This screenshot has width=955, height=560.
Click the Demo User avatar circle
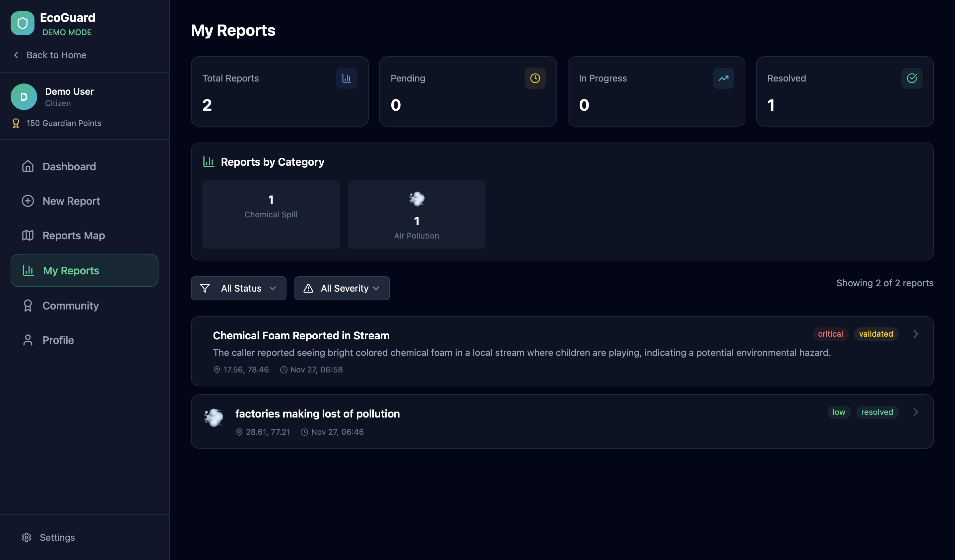click(x=24, y=97)
